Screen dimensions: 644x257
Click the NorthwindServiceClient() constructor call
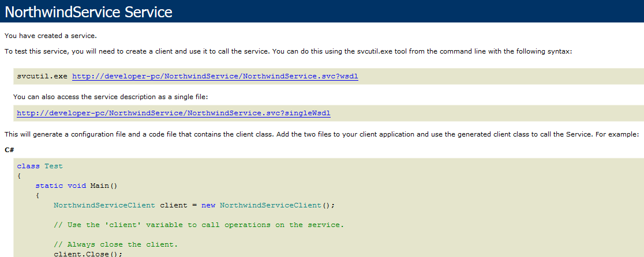(x=276, y=205)
